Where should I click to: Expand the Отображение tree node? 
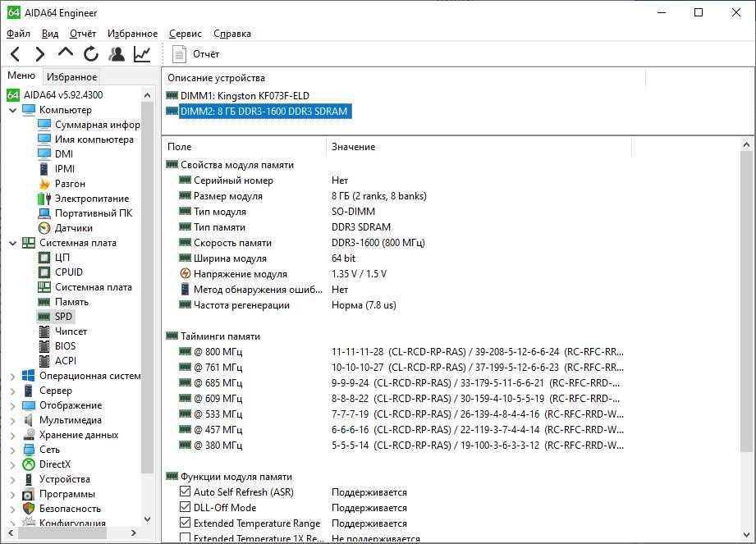tap(13, 405)
